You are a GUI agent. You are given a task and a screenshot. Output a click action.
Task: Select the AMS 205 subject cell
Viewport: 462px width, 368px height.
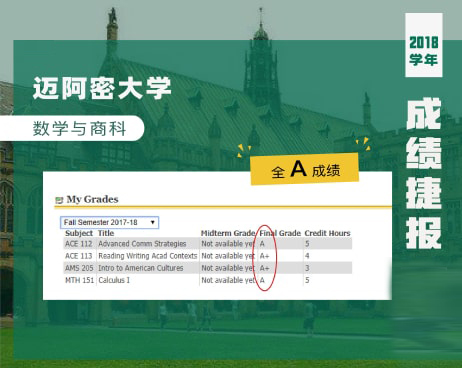[79, 268]
